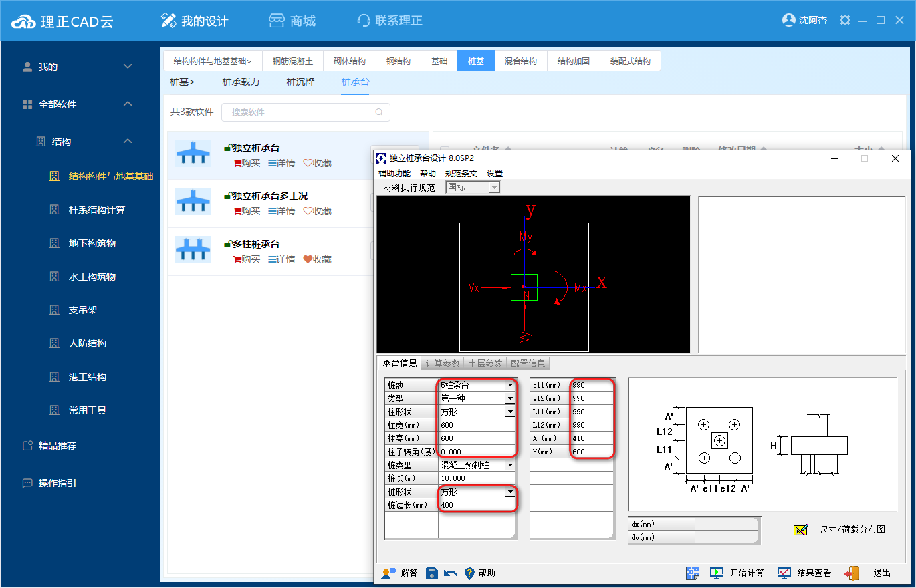Open the 柱形状 dropdown arrow
The width and height of the screenshot is (916, 588).
tap(509, 412)
